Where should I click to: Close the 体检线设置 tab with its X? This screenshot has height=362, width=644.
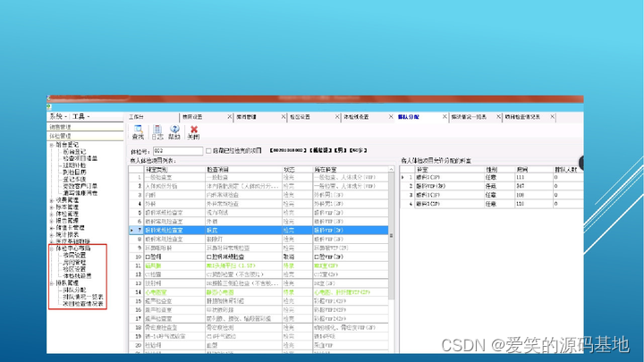pos(391,117)
